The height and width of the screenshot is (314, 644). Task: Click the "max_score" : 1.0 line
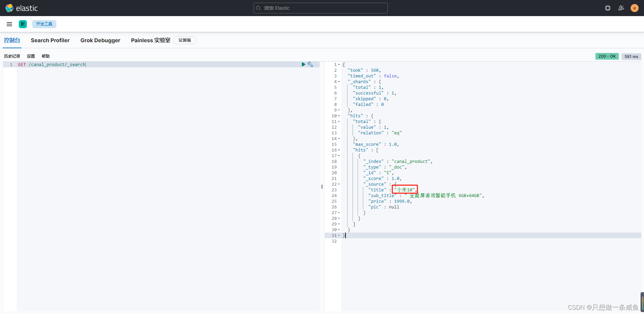click(x=376, y=144)
